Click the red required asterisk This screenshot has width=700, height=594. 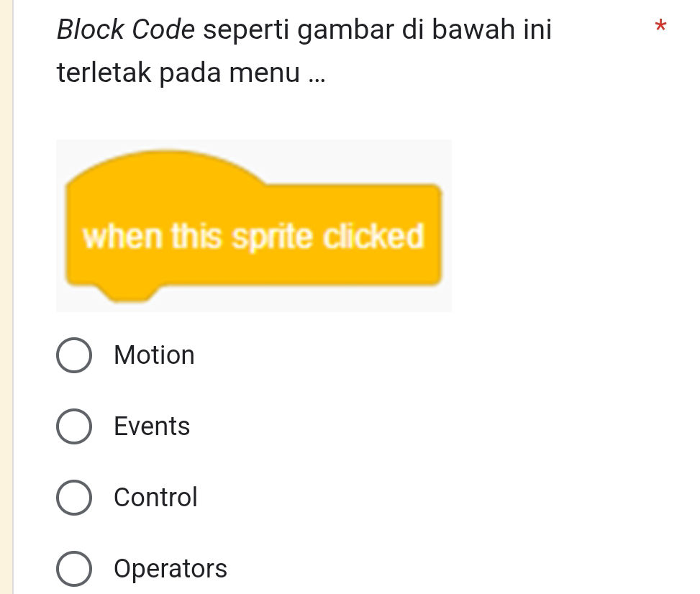click(x=660, y=27)
